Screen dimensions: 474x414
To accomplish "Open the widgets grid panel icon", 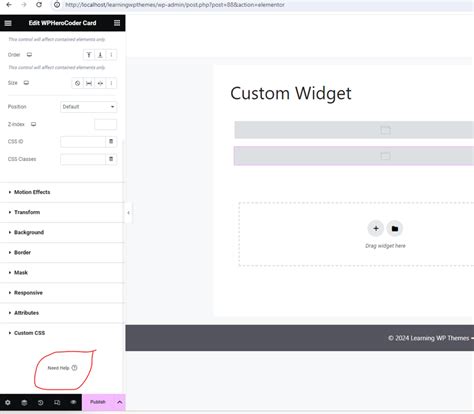I will click(117, 23).
